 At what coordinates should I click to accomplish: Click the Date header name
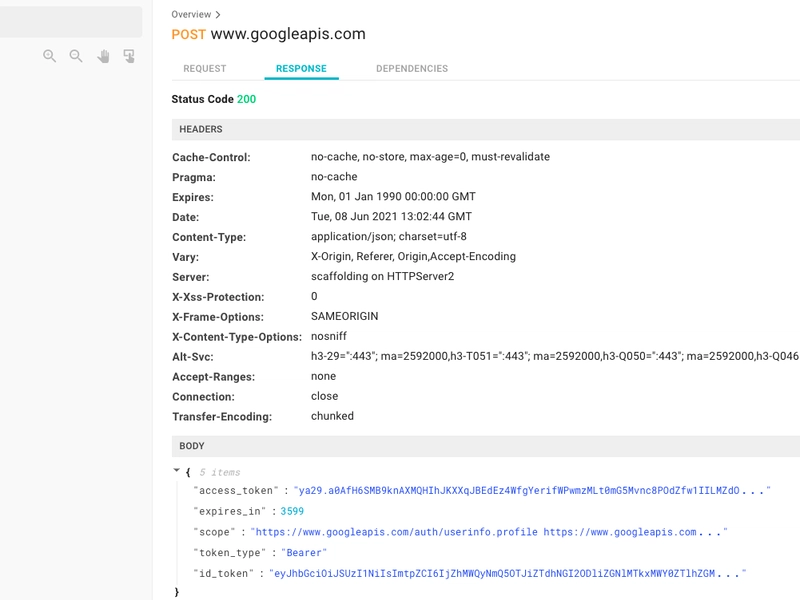coord(185,217)
